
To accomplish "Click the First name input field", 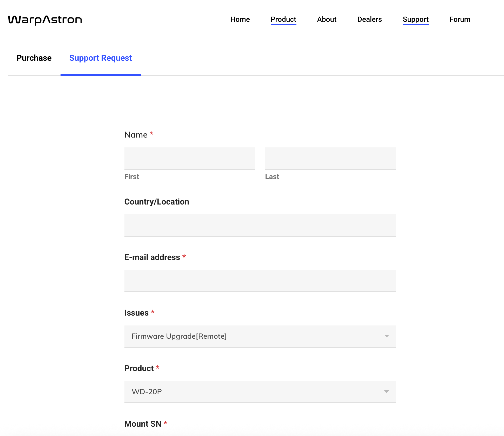I will tap(189, 158).
